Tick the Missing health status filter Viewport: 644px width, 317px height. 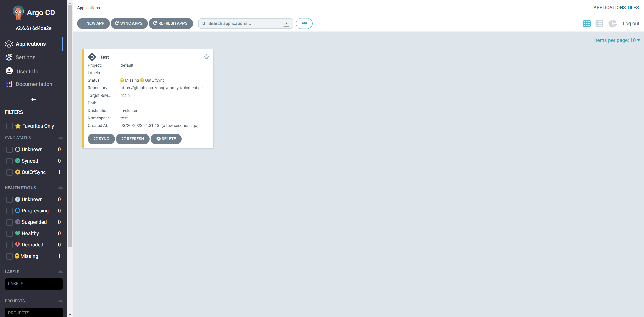[x=9, y=256]
